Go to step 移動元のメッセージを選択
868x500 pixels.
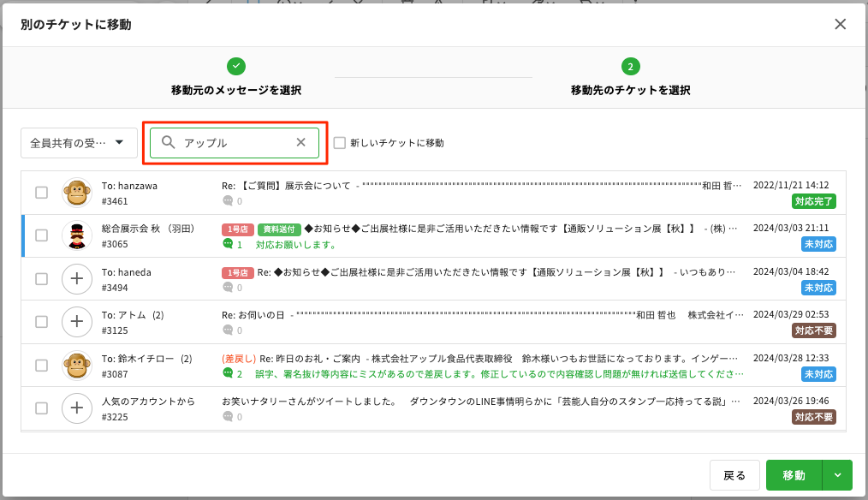[236, 75]
